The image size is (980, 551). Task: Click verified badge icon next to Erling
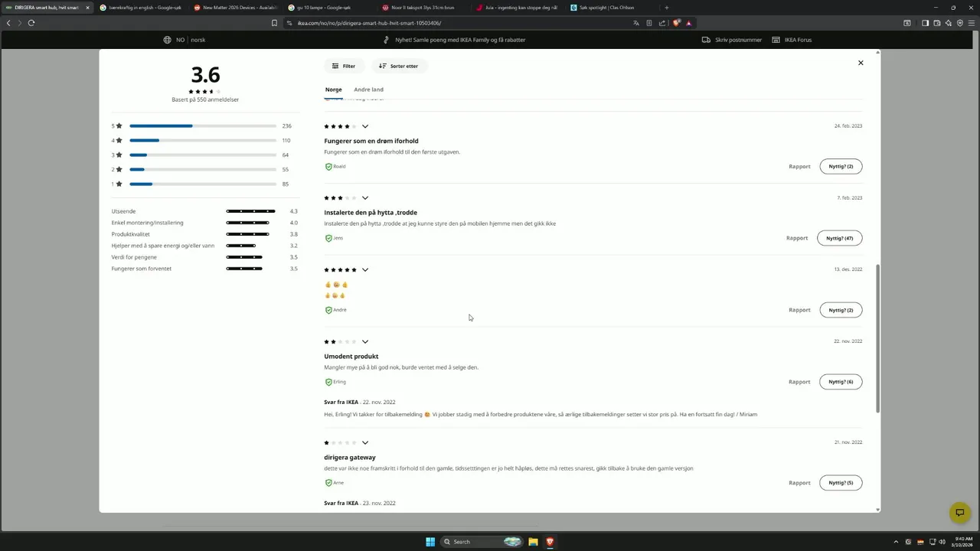(x=328, y=383)
